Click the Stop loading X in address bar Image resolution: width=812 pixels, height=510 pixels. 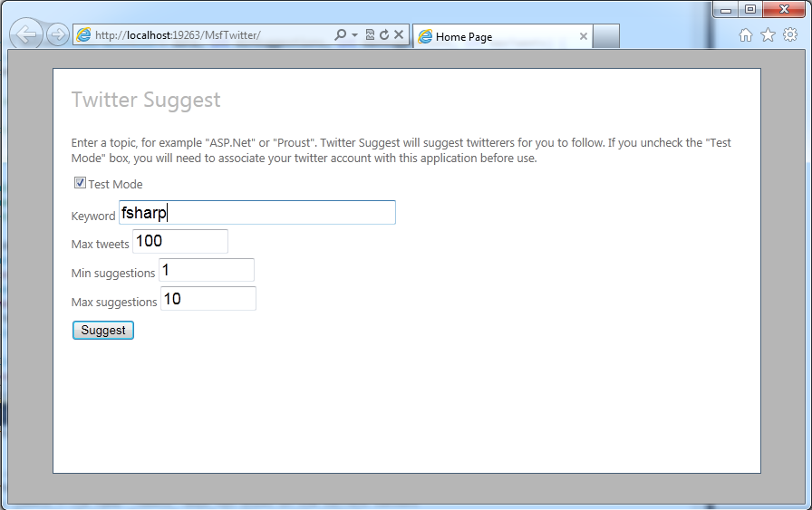(398, 35)
